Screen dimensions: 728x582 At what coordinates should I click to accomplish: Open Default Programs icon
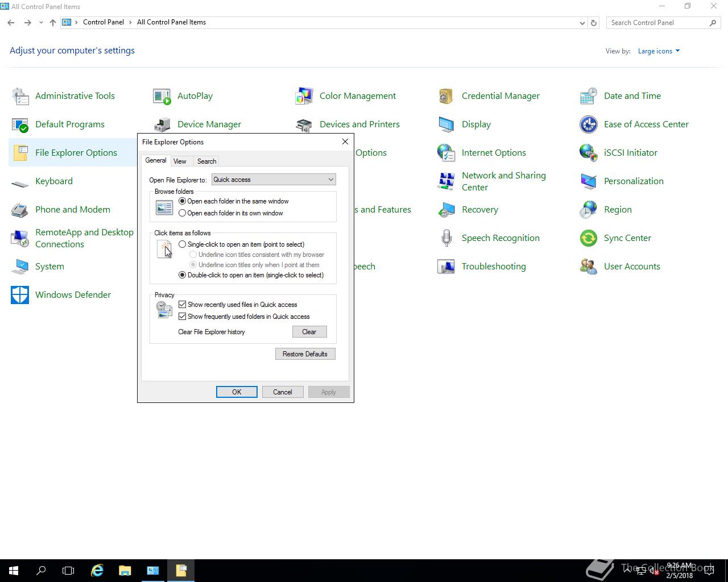coord(20,124)
